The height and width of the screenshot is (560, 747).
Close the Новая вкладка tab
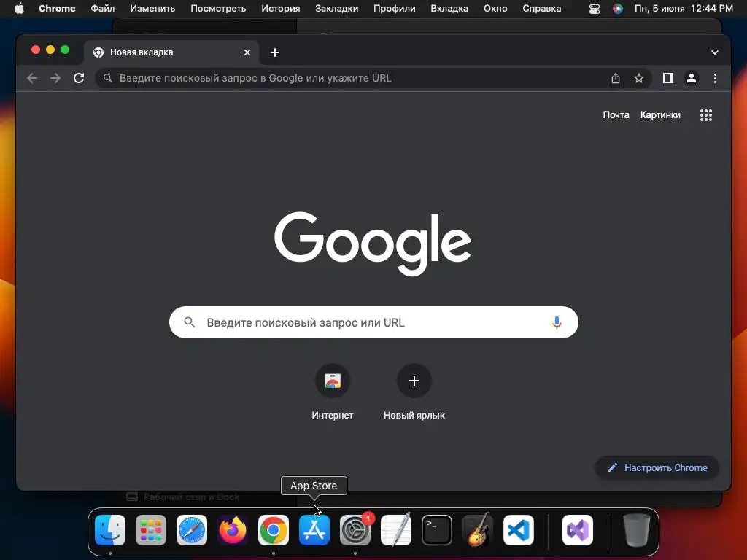click(247, 52)
